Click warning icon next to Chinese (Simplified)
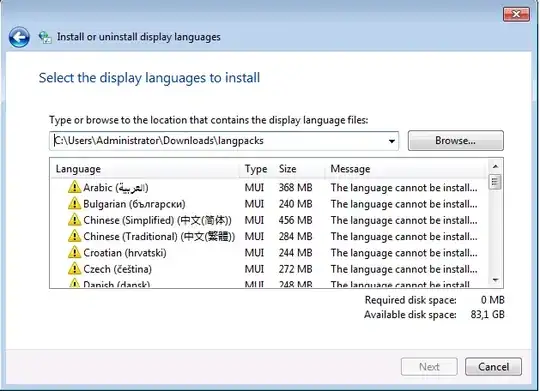The width and height of the screenshot is (540, 391). click(74, 220)
